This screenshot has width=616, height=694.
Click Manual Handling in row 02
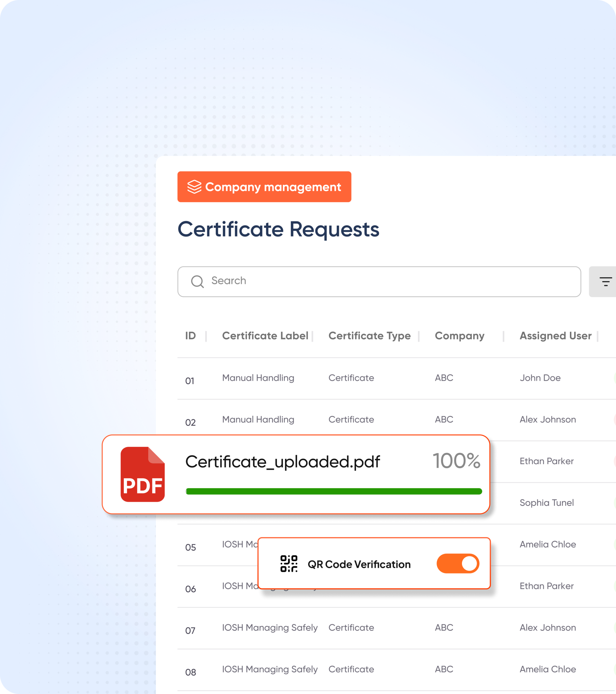tap(258, 420)
